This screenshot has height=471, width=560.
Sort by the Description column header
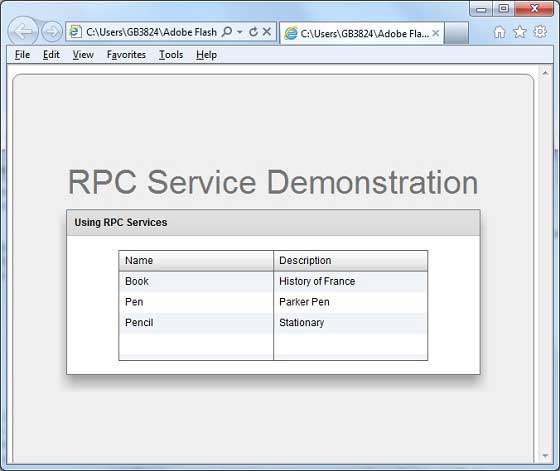click(x=350, y=261)
